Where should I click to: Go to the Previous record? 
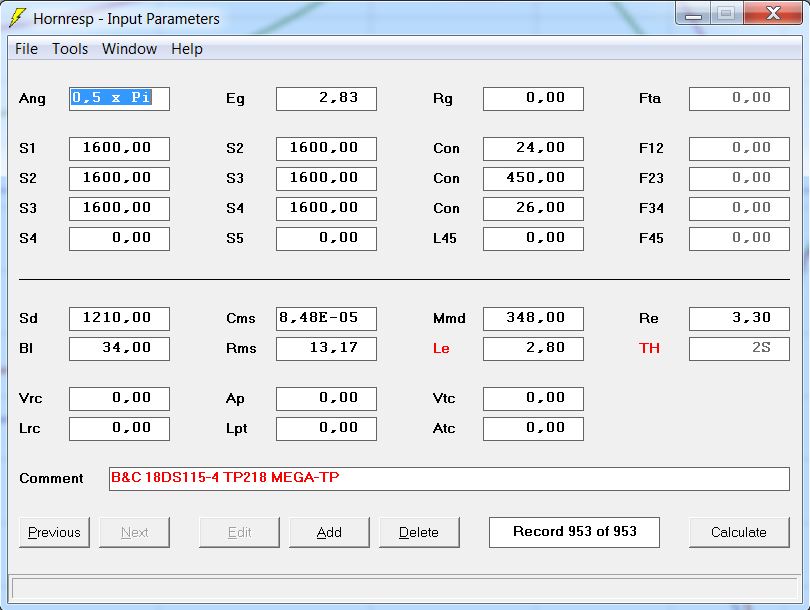[x=54, y=533]
